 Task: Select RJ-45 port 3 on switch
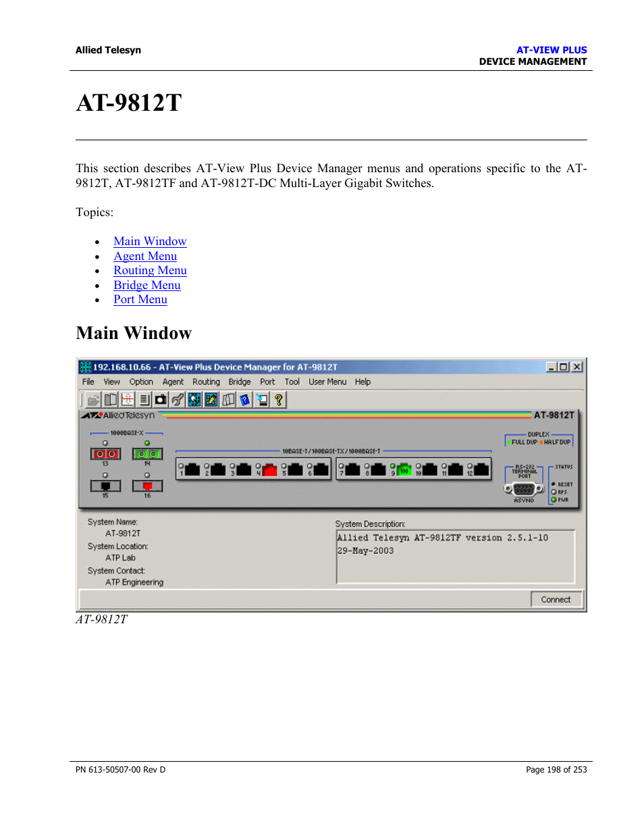(x=244, y=469)
